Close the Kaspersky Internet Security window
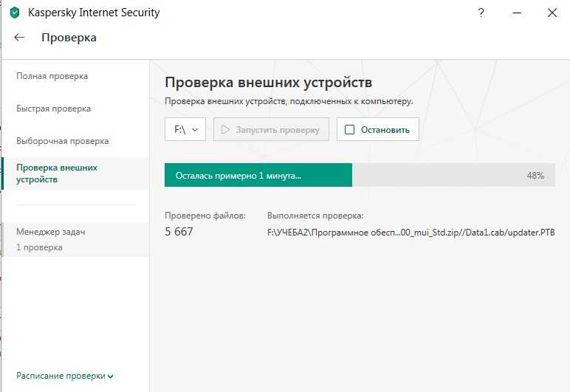The width and height of the screenshot is (570, 392). [552, 13]
